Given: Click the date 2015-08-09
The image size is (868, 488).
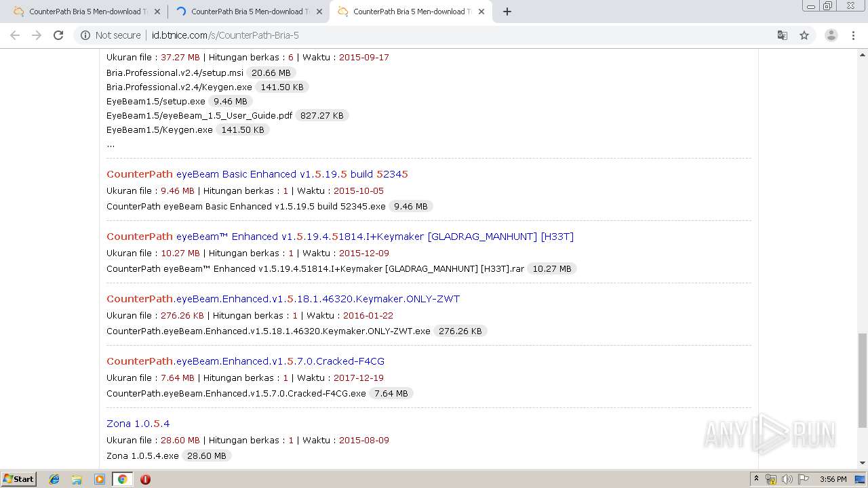Looking at the screenshot, I should 364,441.
